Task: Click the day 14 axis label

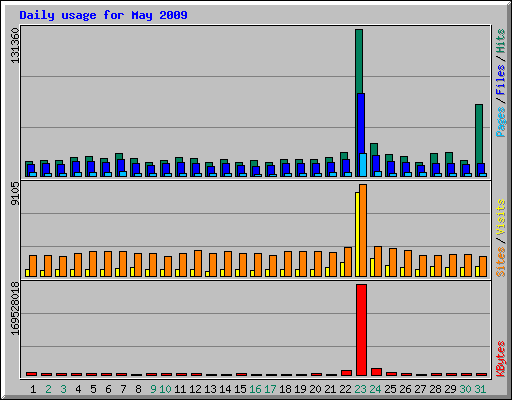Action: [x=225, y=389]
